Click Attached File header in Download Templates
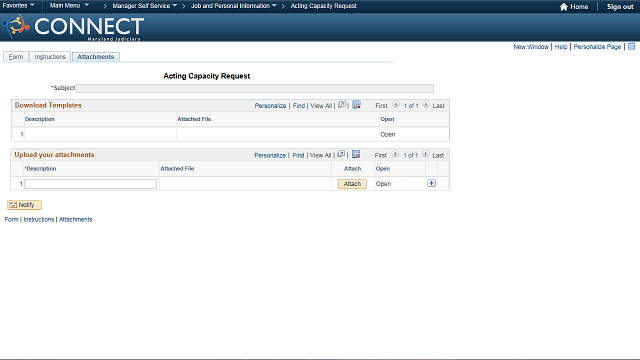 pos(194,119)
